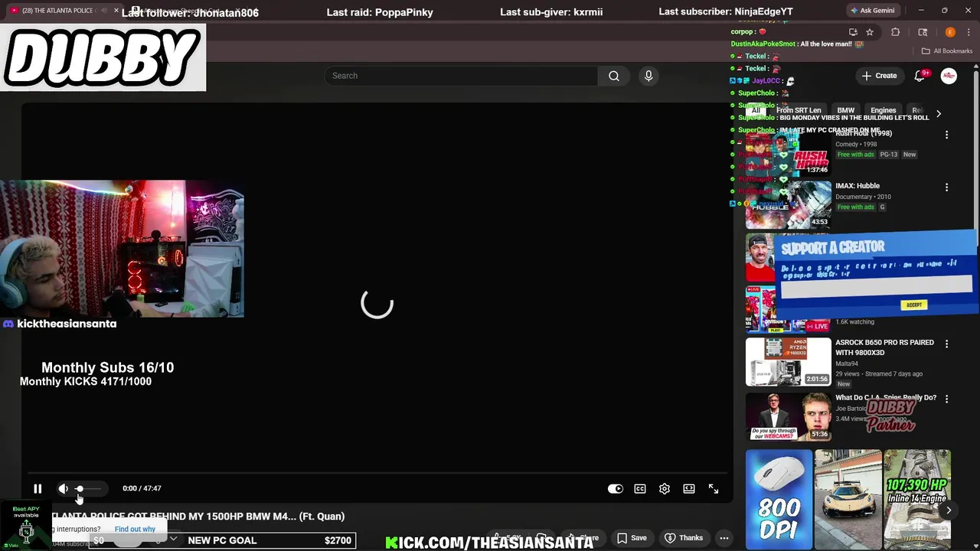Show more filter chips with the arrow
Image resolution: width=980 pixels, height=551 pixels.
[939, 114]
